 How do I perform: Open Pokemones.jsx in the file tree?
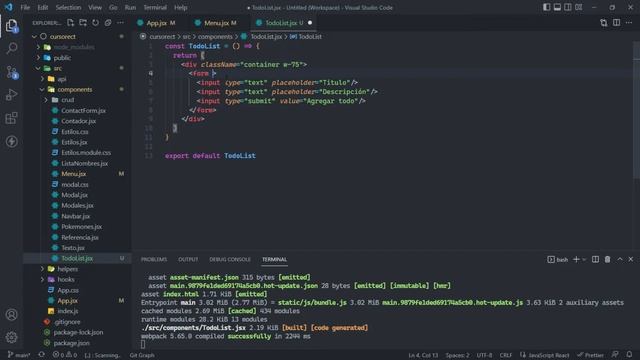click(81, 227)
